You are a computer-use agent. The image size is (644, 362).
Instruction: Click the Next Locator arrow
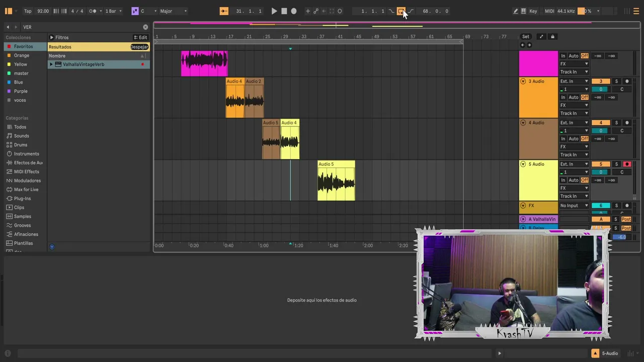[x=529, y=45]
